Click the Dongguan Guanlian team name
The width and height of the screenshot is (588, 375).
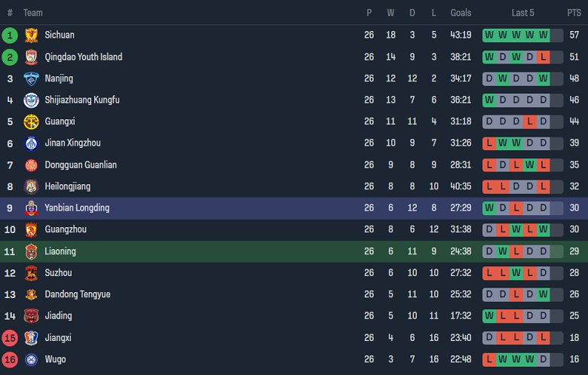click(x=81, y=165)
